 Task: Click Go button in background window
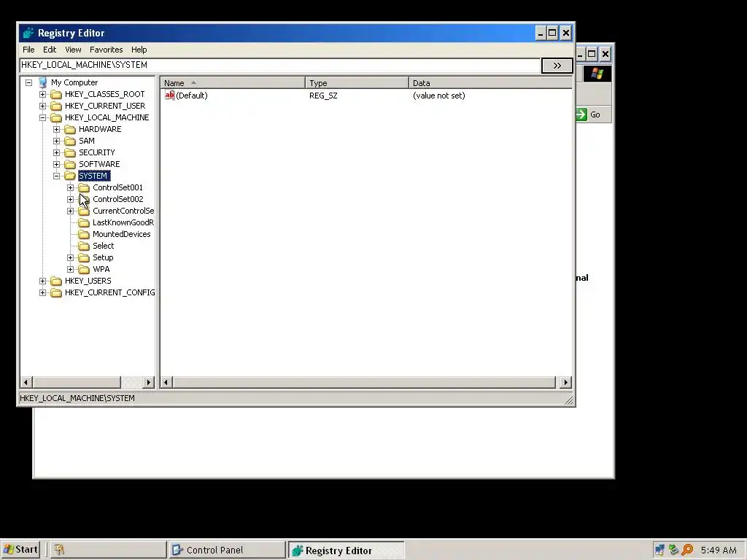(589, 114)
